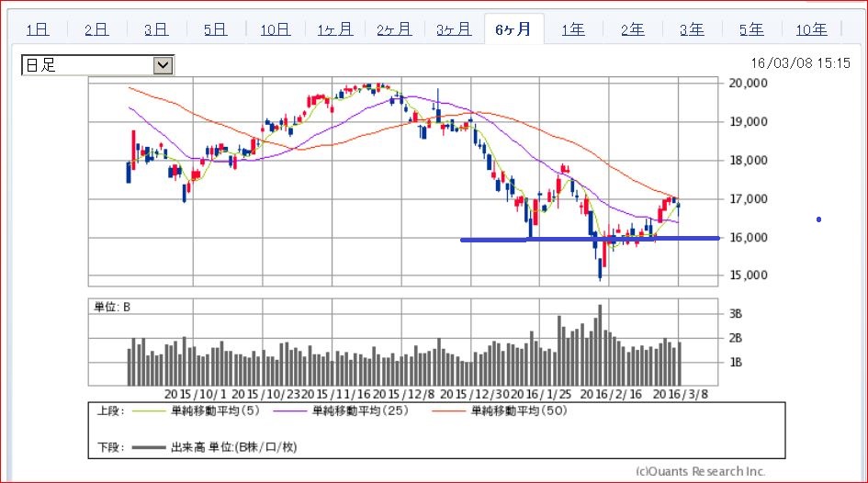Open the 5日 chart tab
The height and width of the screenshot is (483, 868).
coord(215,29)
